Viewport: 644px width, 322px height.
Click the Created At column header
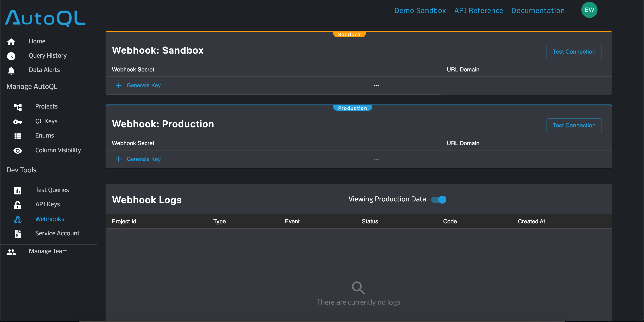[x=532, y=222]
